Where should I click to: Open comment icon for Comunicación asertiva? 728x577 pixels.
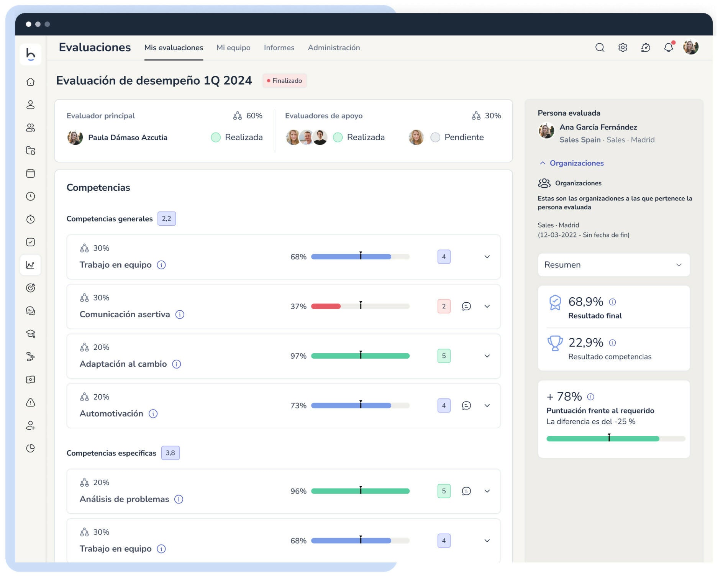coord(466,307)
